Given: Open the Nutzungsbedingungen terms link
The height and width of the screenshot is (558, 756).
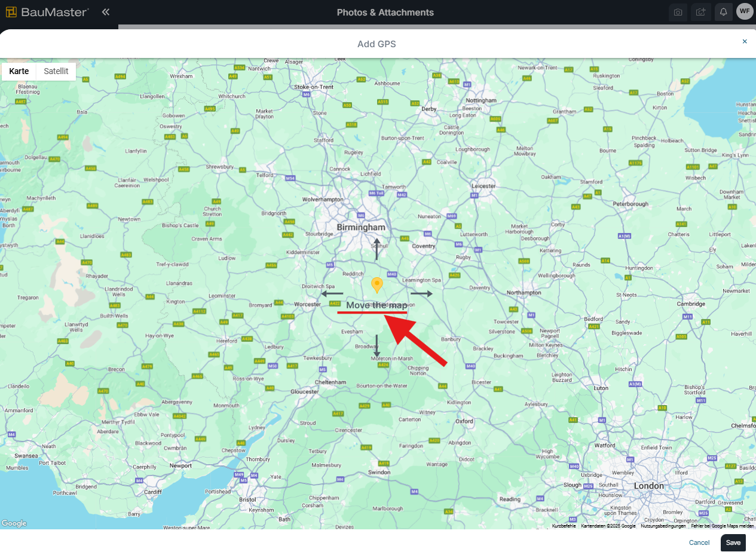Looking at the screenshot, I should click(x=663, y=526).
